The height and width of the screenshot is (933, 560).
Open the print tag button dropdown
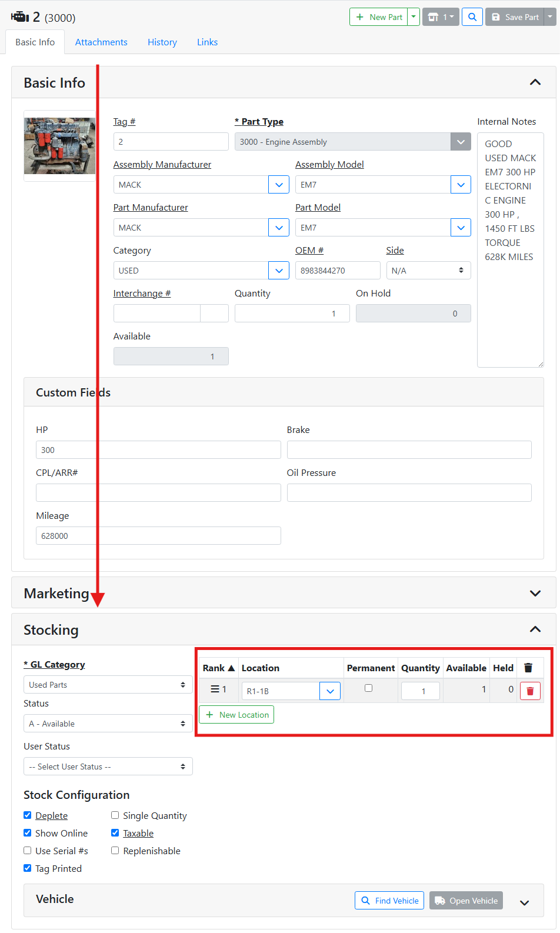441,17
